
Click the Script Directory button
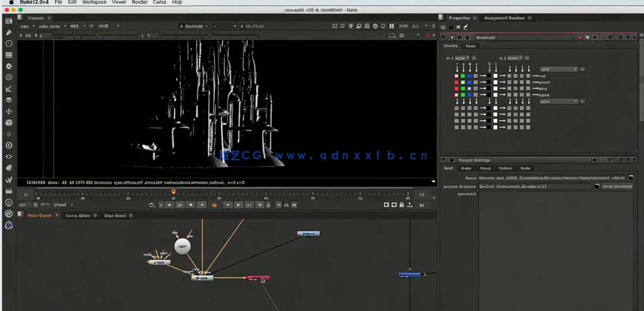617,187
